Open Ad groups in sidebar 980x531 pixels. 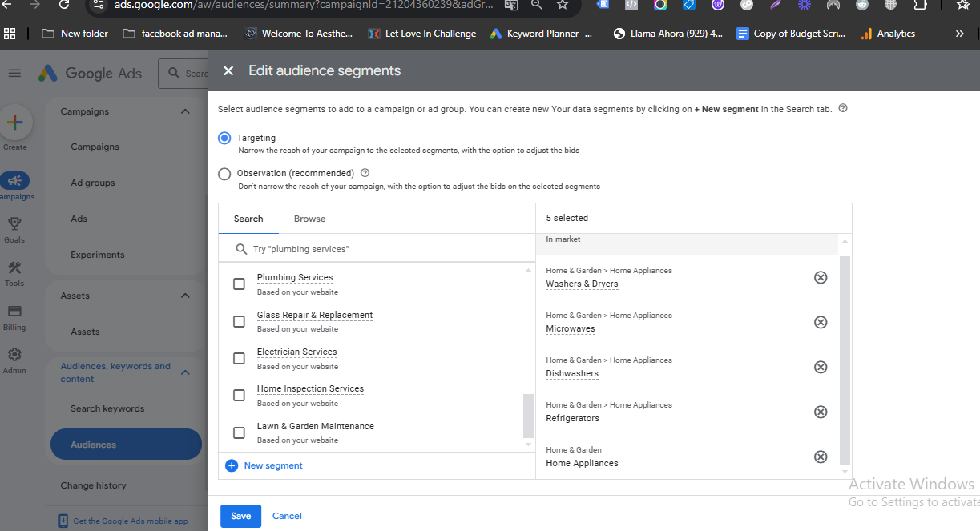(93, 183)
